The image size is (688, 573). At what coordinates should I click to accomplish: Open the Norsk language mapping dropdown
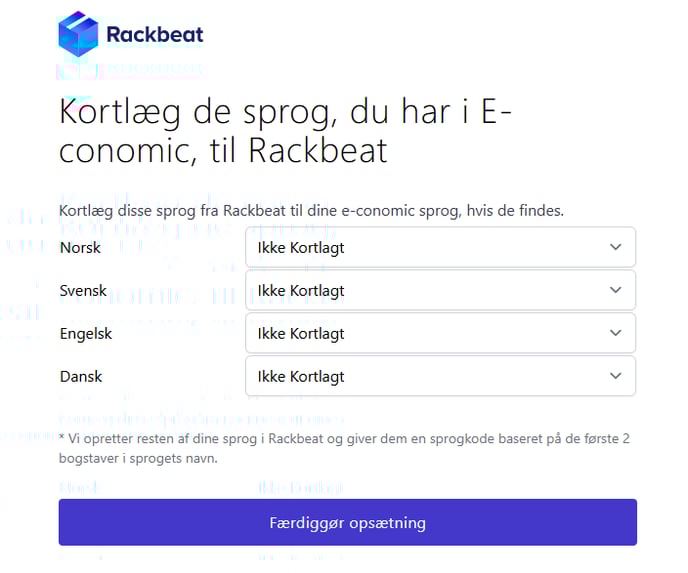click(x=441, y=247)
